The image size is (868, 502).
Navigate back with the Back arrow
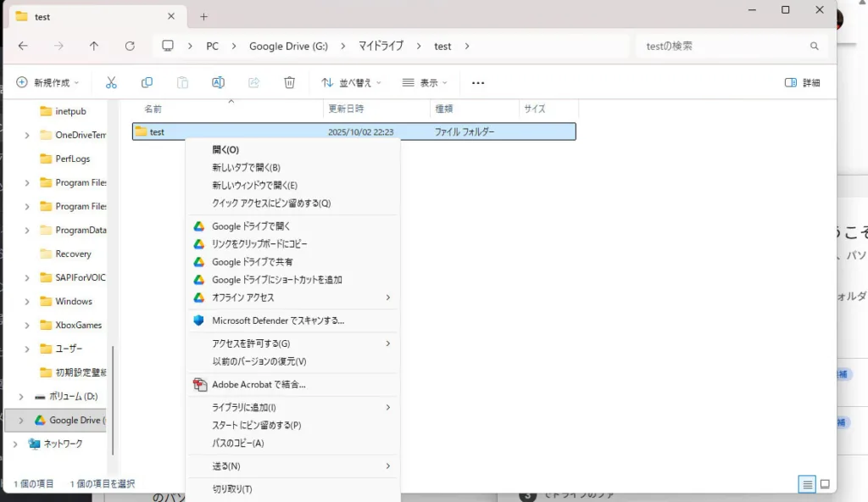tap(23, 46)
